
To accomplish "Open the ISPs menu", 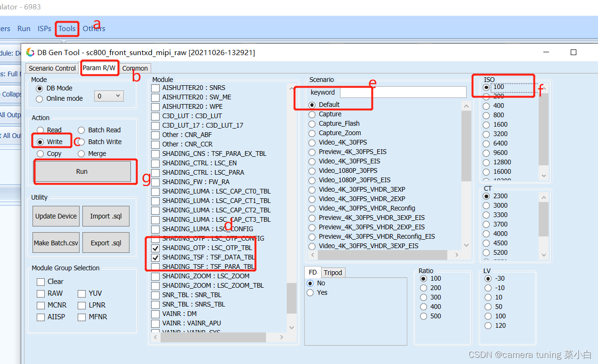I will click(x=44, y=28).
